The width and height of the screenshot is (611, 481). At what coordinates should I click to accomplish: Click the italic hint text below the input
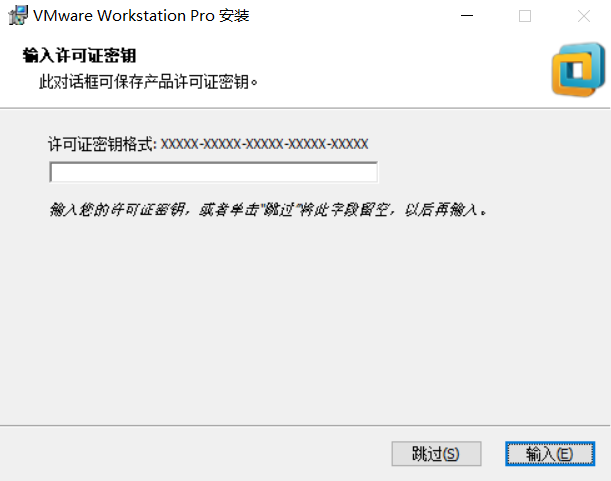[x=268, y=210]
